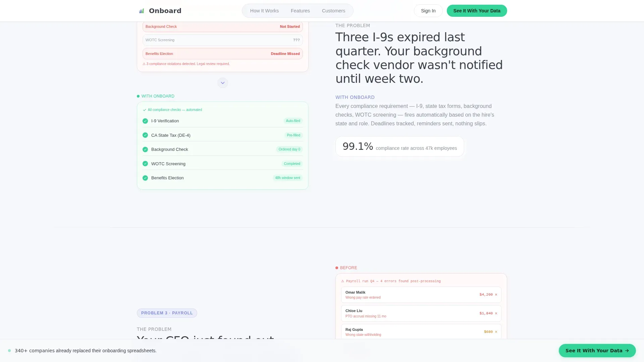
Task: Click the BEFORE red dot label
Action: pyautogui.click(x=346, y=268)
